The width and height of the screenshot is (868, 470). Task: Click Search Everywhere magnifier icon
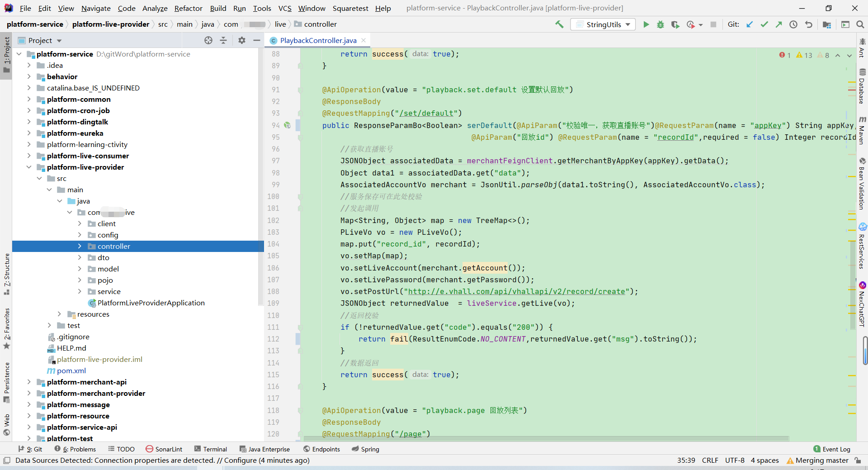click(860, 24)
